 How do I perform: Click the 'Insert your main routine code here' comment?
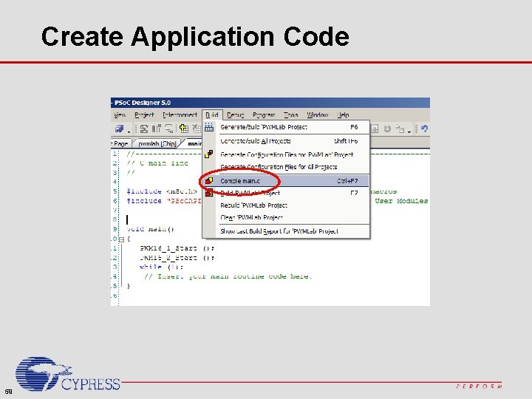tap(228, 276)
